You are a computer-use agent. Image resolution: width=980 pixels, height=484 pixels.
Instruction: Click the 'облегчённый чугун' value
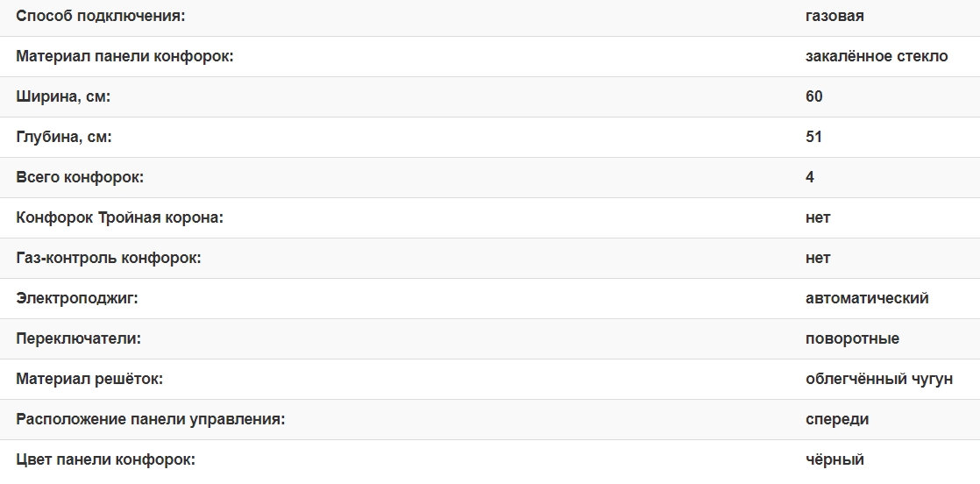point(879,379)
